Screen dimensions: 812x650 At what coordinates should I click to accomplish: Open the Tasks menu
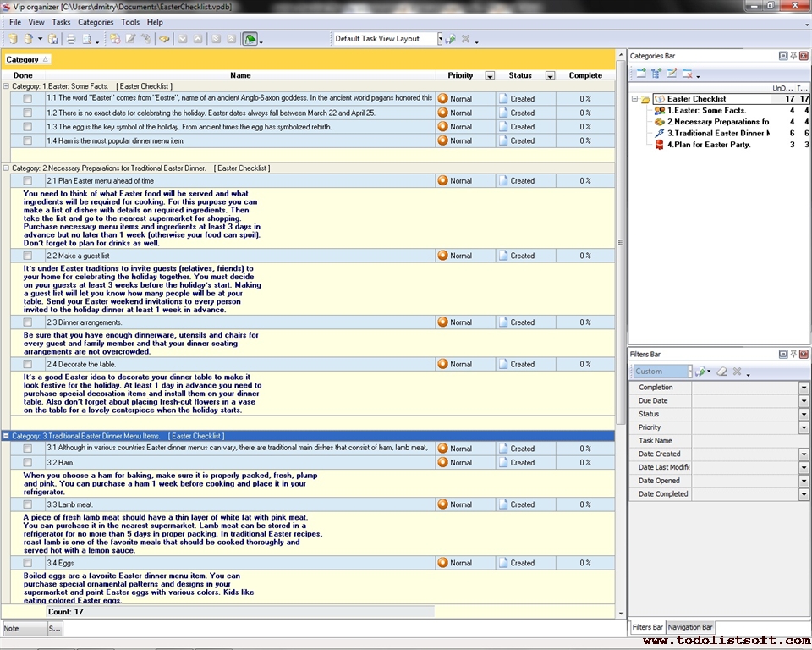(x=61, y=22)
